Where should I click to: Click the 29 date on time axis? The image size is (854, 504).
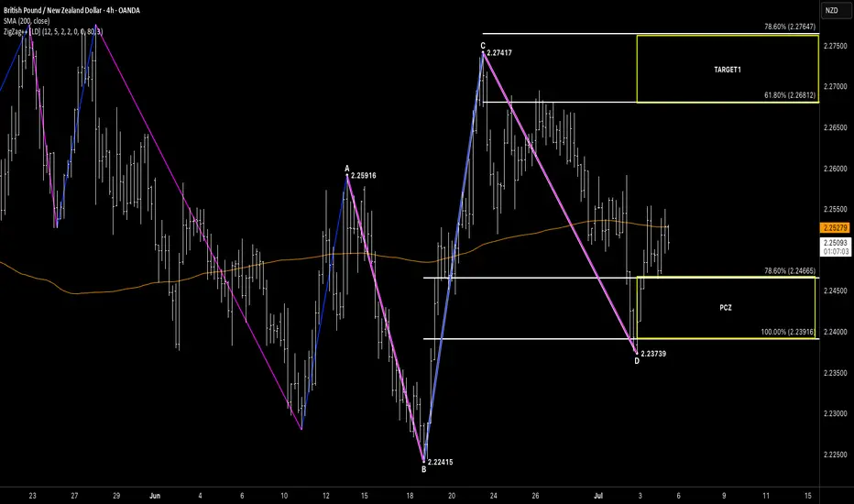pyautogui.click(x=116, y=496)
